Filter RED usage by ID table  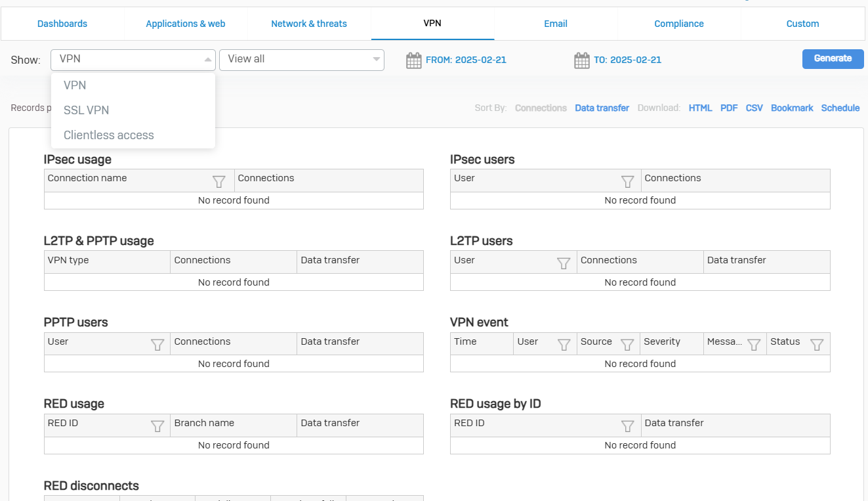click(627, 426)
